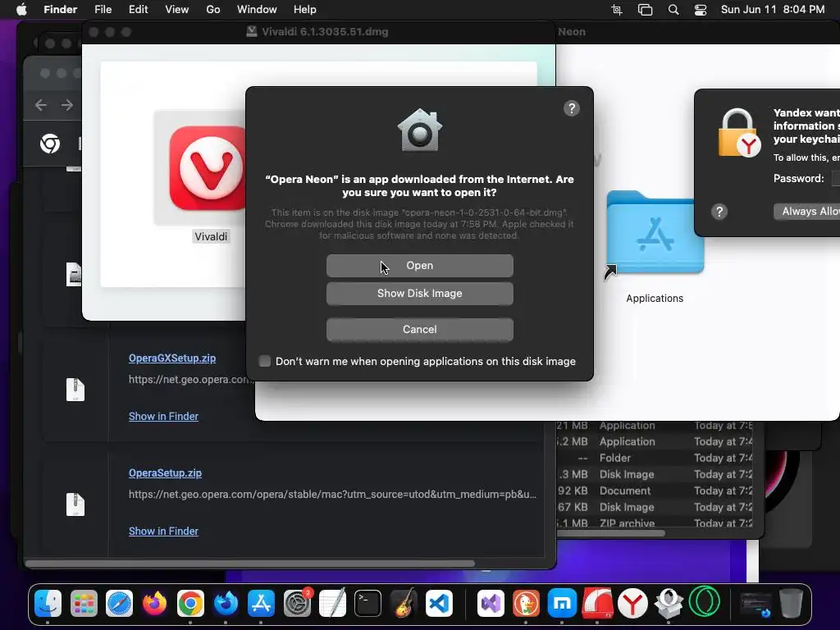Open GarageBand from the Dock
The width and height of the screenshot is (840, 630).
(x=404, y=603)
